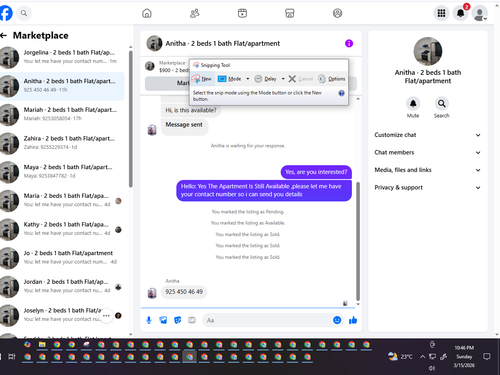
Task: Open Jo conversation
Action: click(x=62, y=258)
